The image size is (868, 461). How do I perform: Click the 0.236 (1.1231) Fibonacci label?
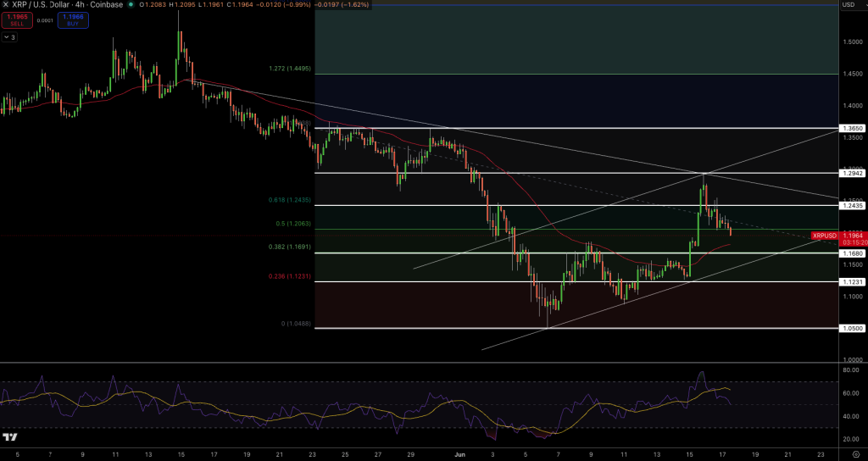pyautogui.click(x=290, y=276)
